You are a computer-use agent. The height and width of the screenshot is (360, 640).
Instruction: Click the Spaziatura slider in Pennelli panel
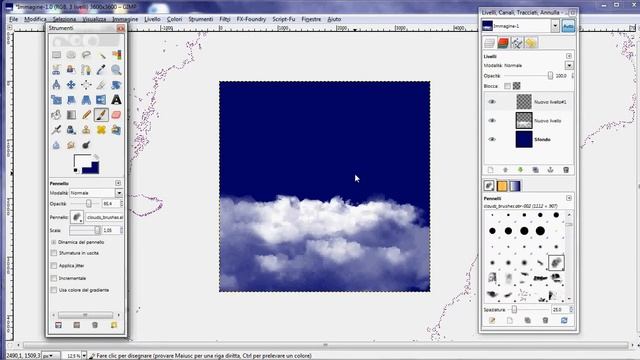point(528,310)
